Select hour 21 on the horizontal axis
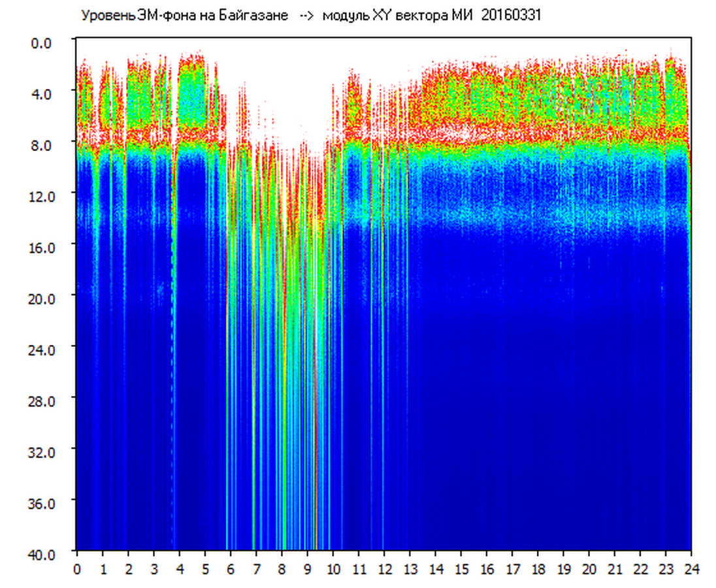The height and width of the screenshot is (588, 716). [615, 569]
